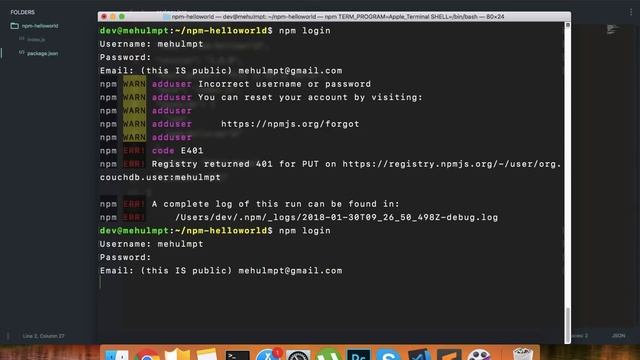Open Skype from the dock
The height and width of the screenshot is (360, 640).
pos(388,354)
